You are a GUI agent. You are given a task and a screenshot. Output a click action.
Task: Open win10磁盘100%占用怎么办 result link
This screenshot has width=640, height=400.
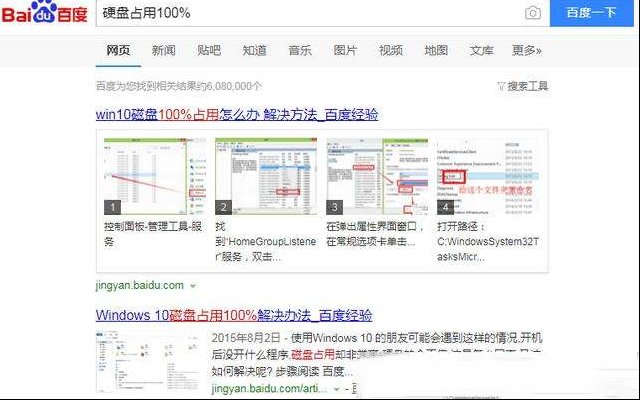(237, 115)
